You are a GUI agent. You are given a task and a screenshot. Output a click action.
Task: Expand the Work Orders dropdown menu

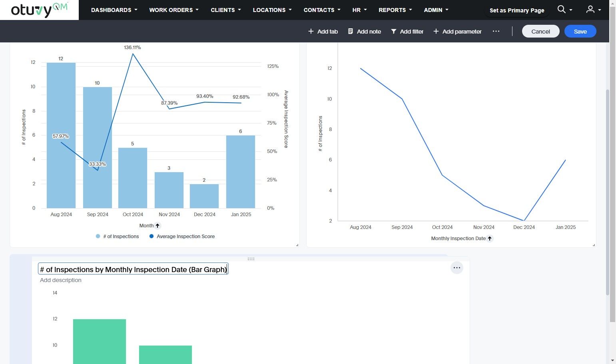174,10
